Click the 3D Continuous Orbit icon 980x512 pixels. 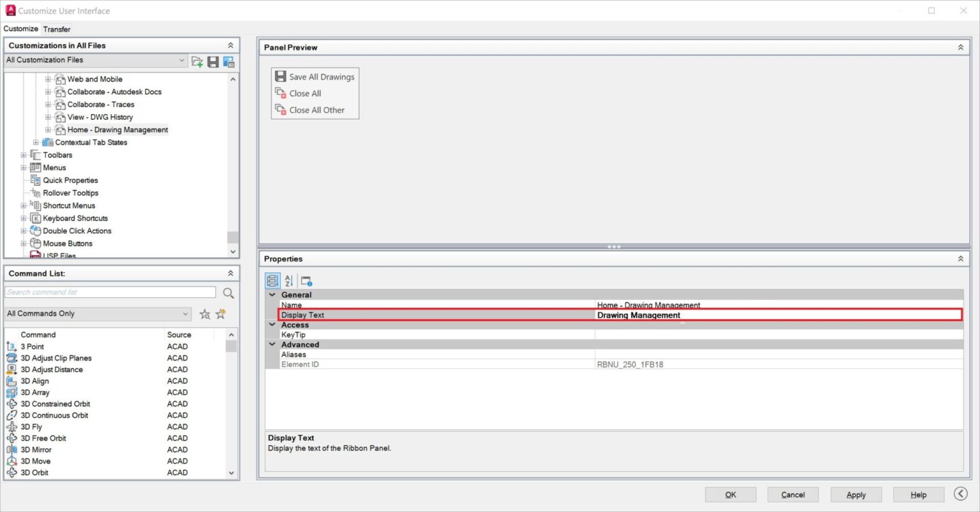[11, 415]
